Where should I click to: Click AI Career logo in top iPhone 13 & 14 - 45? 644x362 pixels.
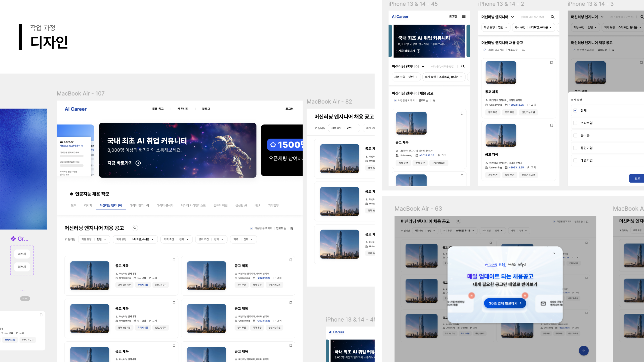[x=400, y=17]
